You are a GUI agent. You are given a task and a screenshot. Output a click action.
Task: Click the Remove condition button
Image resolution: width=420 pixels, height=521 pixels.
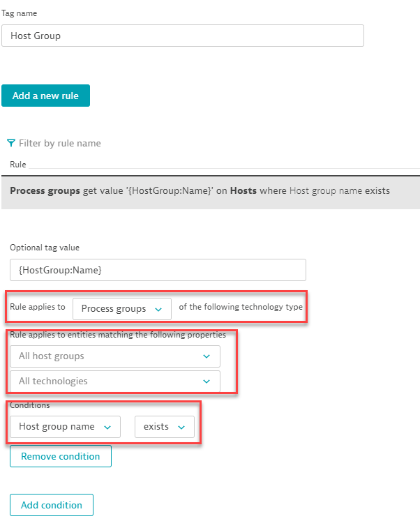pos(61,456)
